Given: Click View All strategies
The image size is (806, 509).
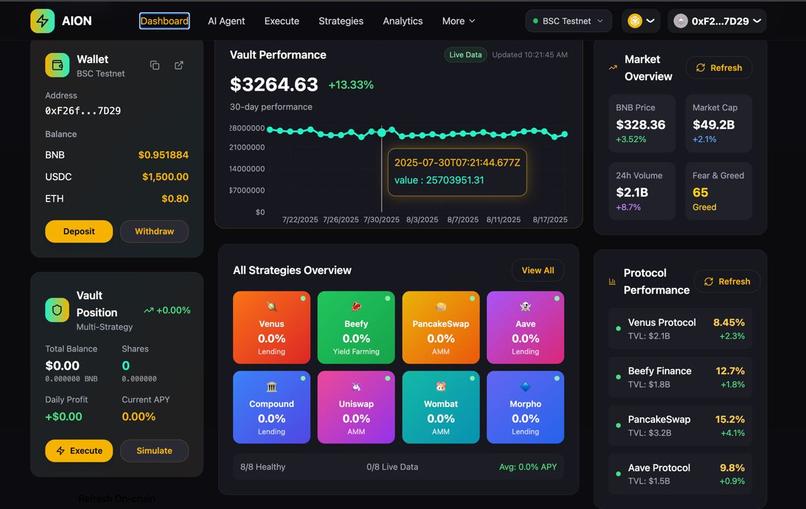Looking at the screenshot, I should coord(538,270).
